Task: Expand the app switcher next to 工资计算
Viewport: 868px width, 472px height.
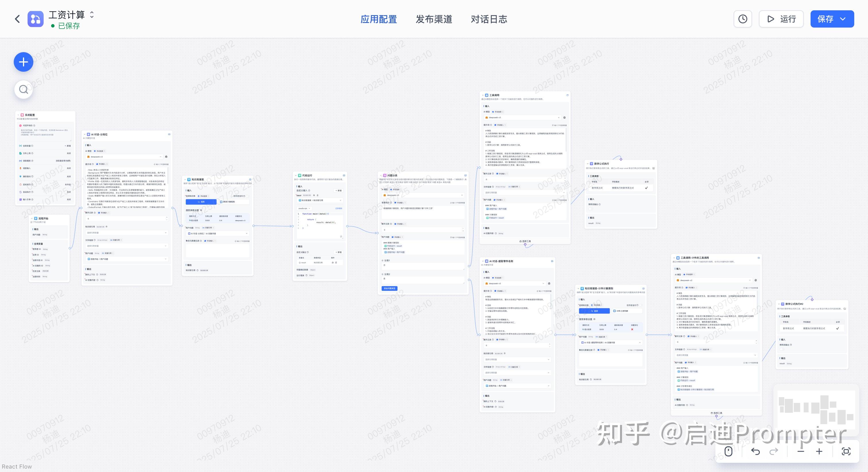Action: [x=92, y=14]
